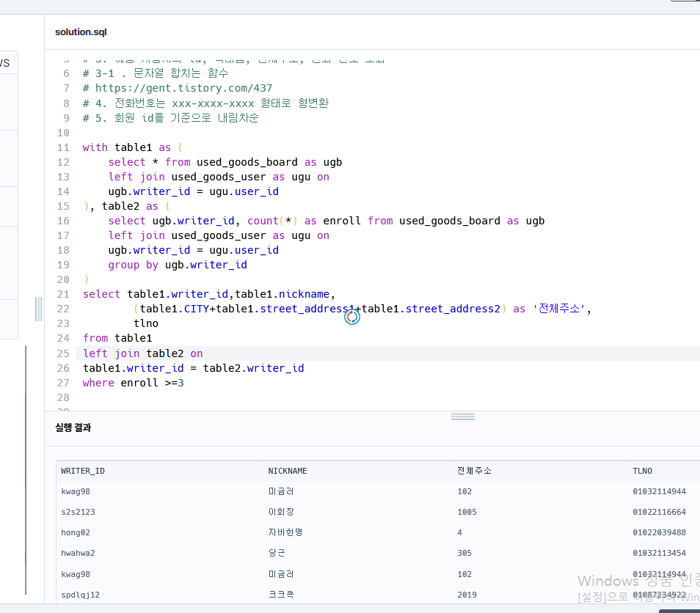The width and height of the screenshot is (700, 613).
Task: Click line 9 comment about 내림차순
Action: (170, 117)
